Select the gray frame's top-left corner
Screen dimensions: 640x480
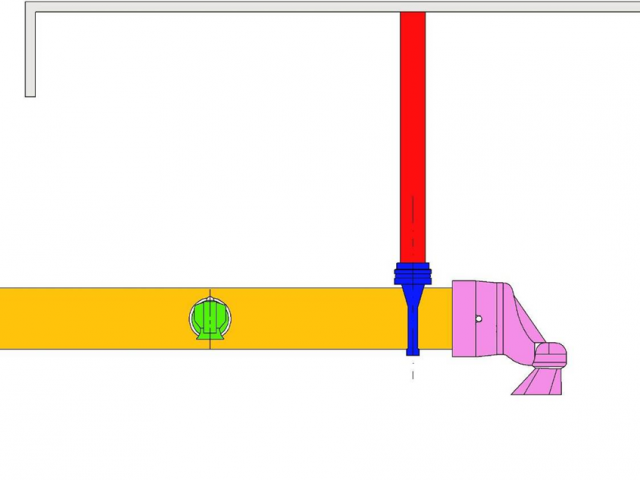pyautogui.click(x=30, y=7)
